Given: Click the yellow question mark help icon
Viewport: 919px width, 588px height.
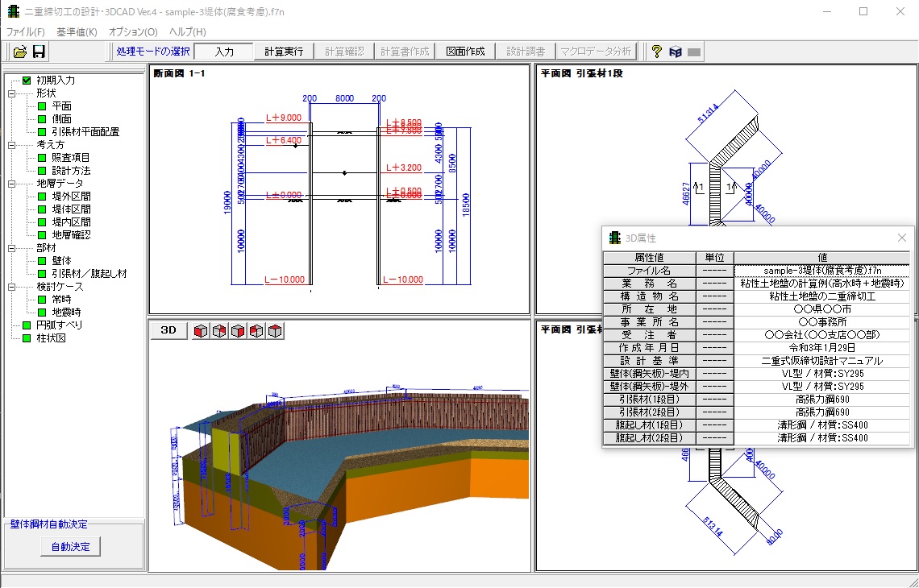Looking at the screenshot, I should (x=657, y=52).
